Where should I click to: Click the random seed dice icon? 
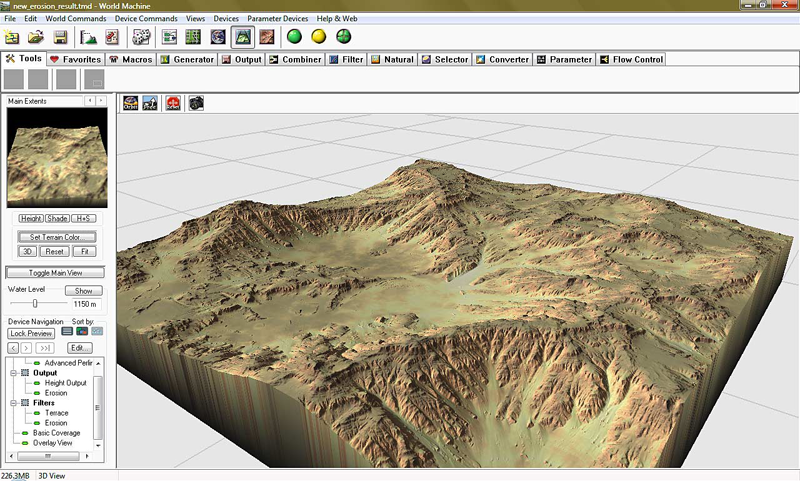141,37
